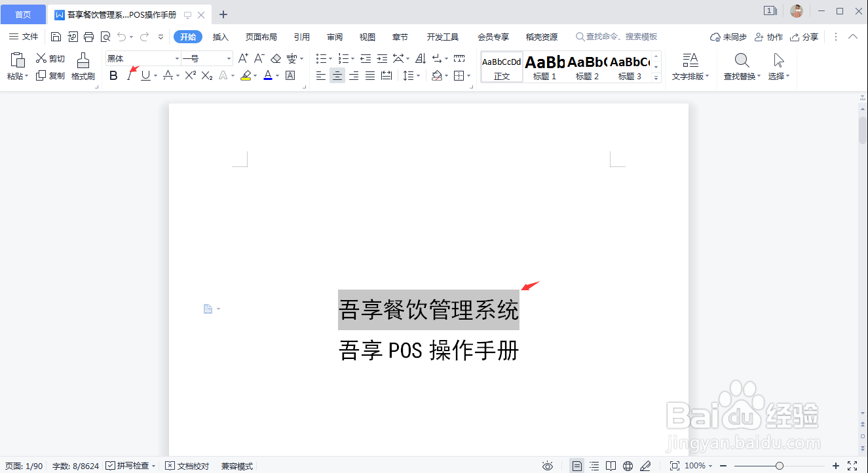Switch to View (视图) tab
The width and height of the screenshot is (868, 473).
368,37
